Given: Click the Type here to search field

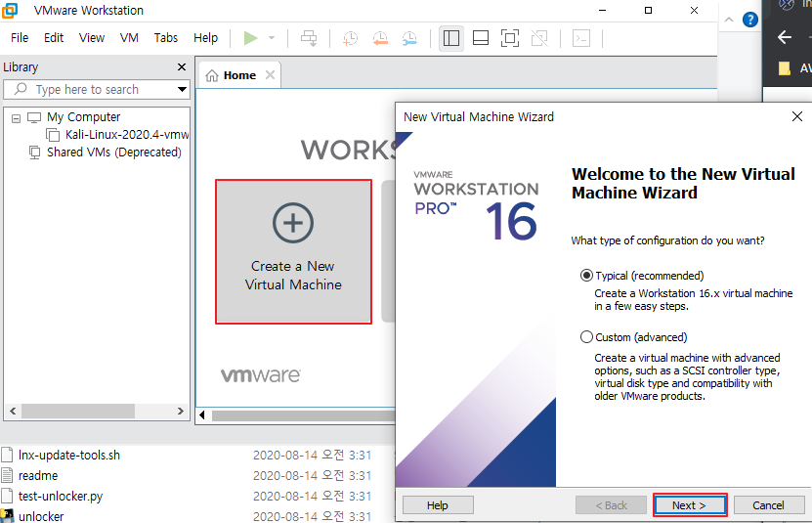Looking at the screenshot, I should pyautogui.click(x=97, y=89).
